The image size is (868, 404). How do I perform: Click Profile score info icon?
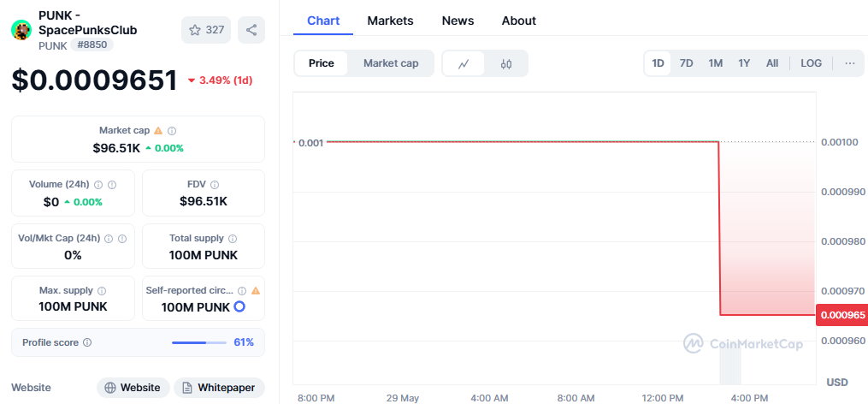87,342
